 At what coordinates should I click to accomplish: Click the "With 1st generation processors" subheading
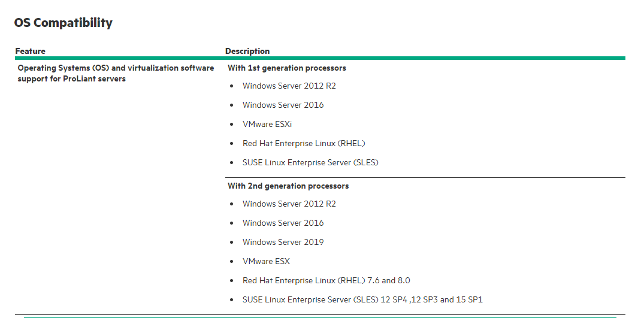pyautogui.click(x=287, y=68)
